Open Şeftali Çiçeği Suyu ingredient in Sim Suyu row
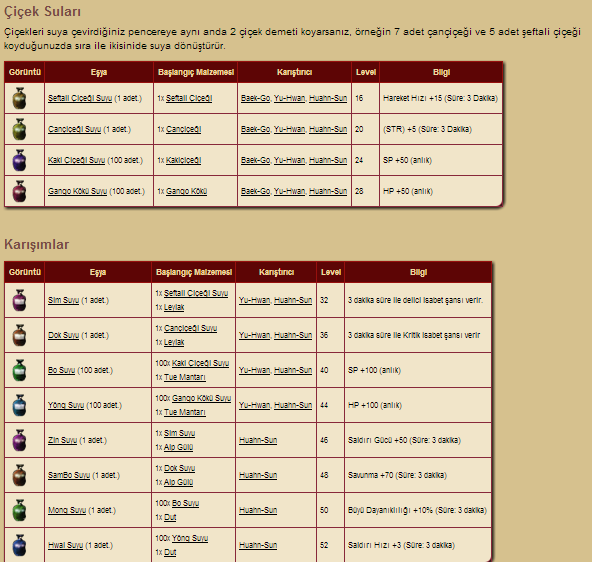This screenshot has height=562, width=592. point(196,293)
